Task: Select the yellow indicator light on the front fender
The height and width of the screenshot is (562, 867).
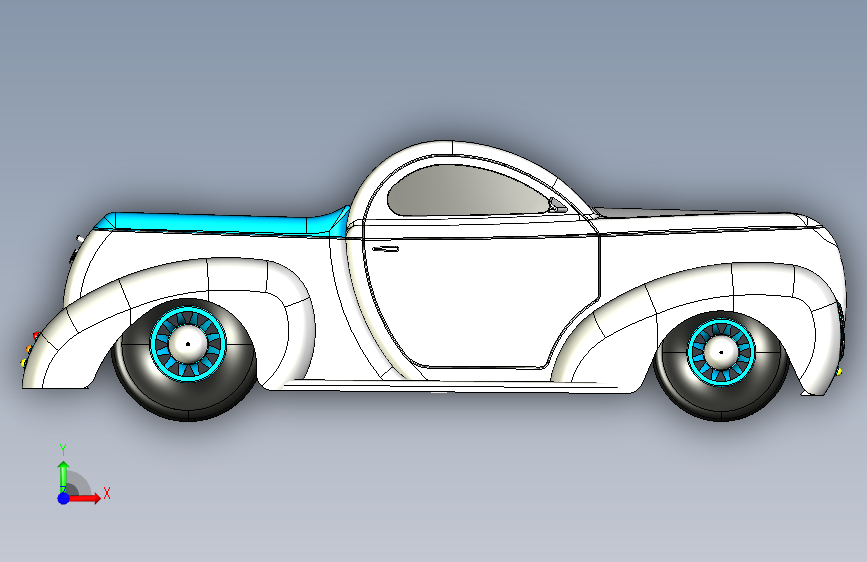Action: tap(839, 372)
